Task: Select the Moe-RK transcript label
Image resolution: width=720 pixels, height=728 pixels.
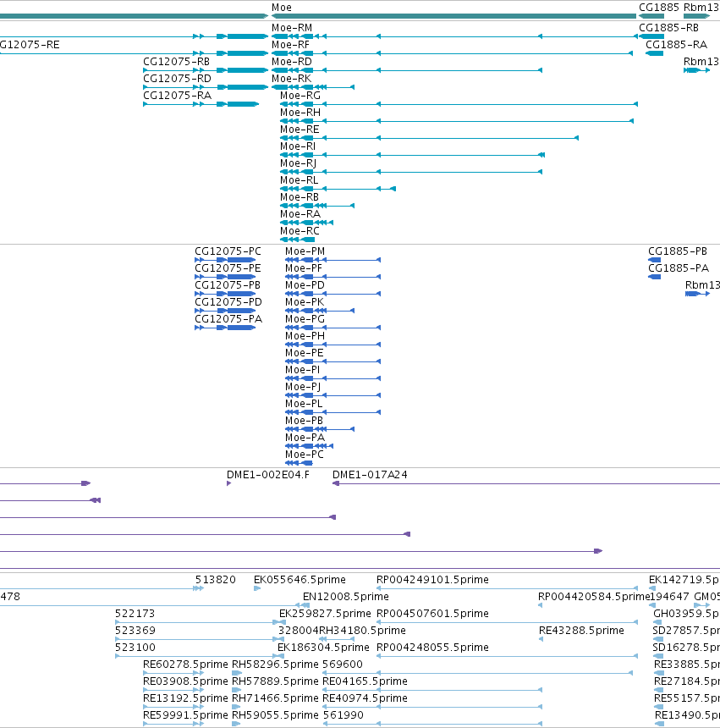Action: 291,79
